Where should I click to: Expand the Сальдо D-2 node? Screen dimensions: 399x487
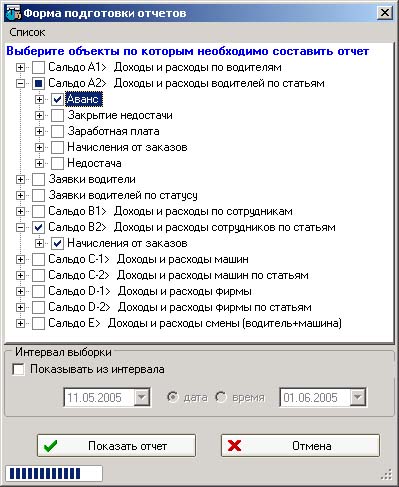point(20,307)
